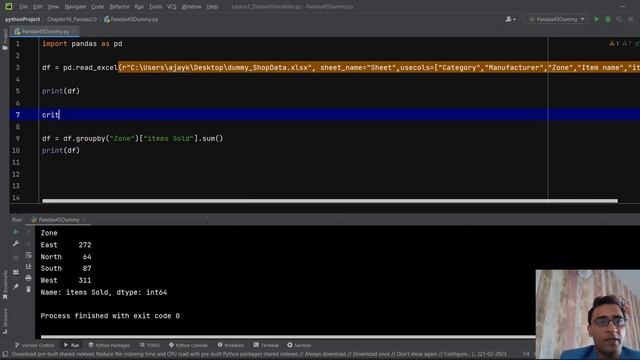Open the Python Packages tool window

pos(109,345)
